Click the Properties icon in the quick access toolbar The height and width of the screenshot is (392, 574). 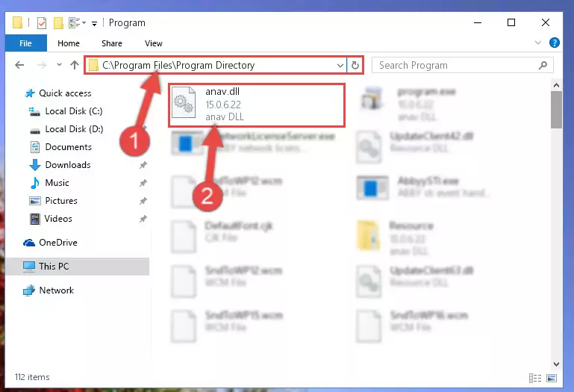(42, 22)
